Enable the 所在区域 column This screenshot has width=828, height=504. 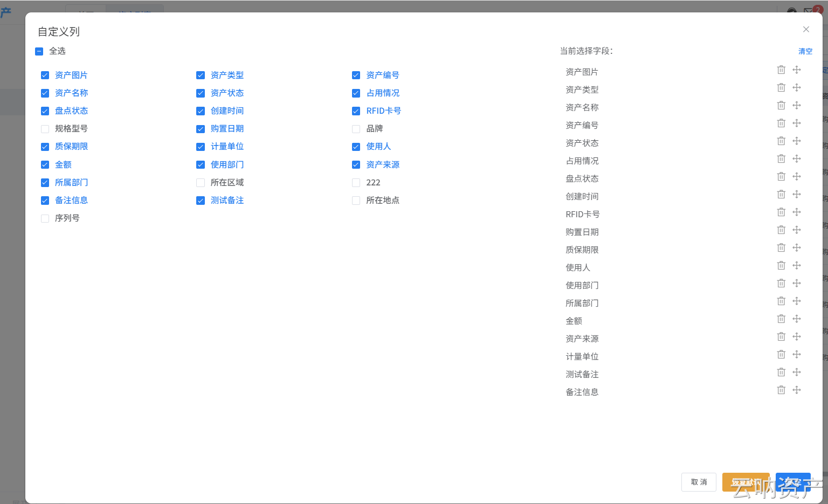(x=201, y=183)
